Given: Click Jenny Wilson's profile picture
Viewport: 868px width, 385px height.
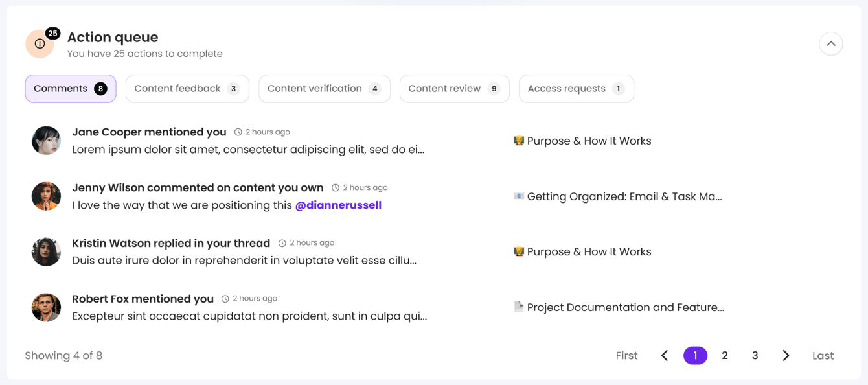Looking at the screenshot, I should point(46,196).
